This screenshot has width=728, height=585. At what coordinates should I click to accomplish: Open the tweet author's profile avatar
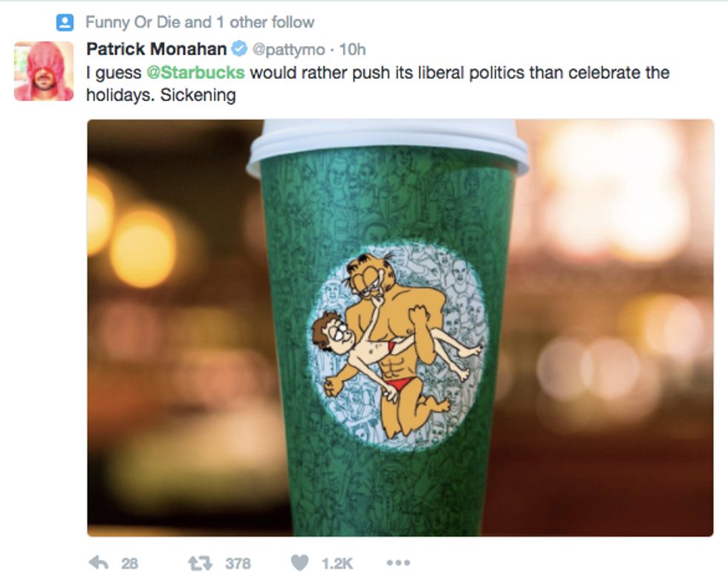pyautogui.click(x=44, y=71)
